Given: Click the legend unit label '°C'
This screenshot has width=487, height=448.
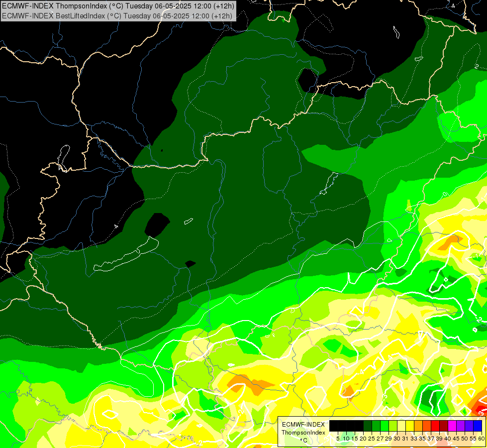Looking at the screenshot, I should coord(304,441).
